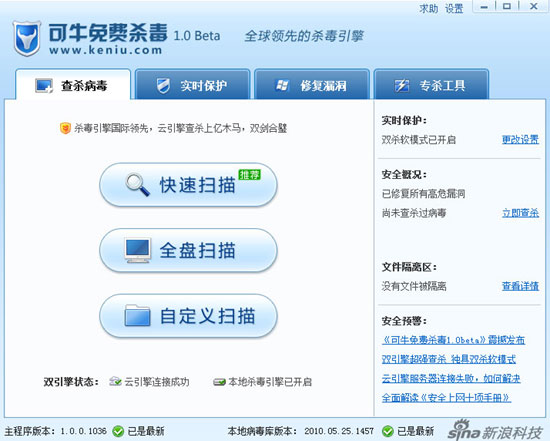Open the 查杀病毒 tab
Screen dimensions: 550x441
point(73,85)
